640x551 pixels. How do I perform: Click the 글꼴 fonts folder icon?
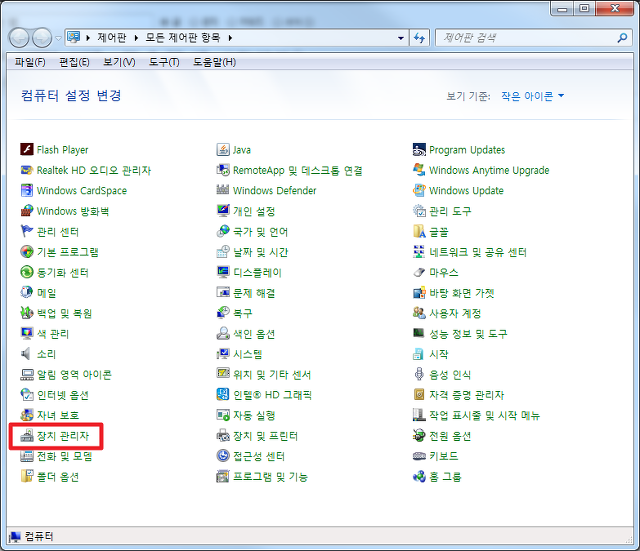coord(419,231)
